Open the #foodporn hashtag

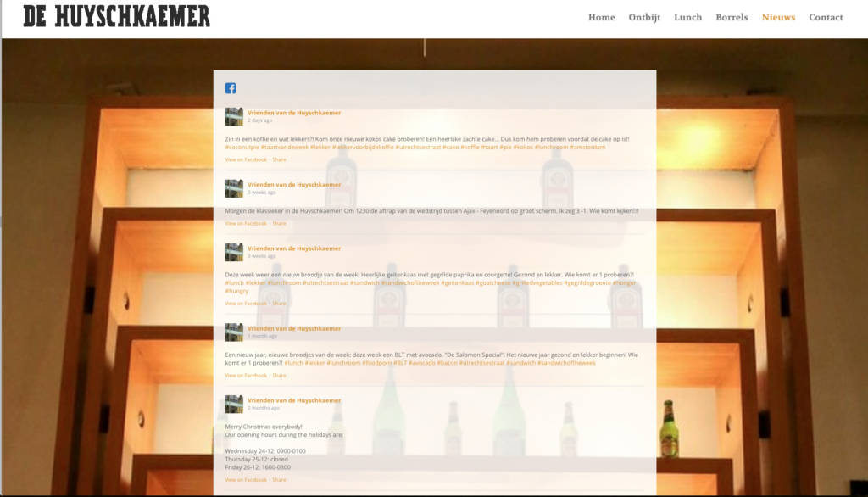coord(376,363)
